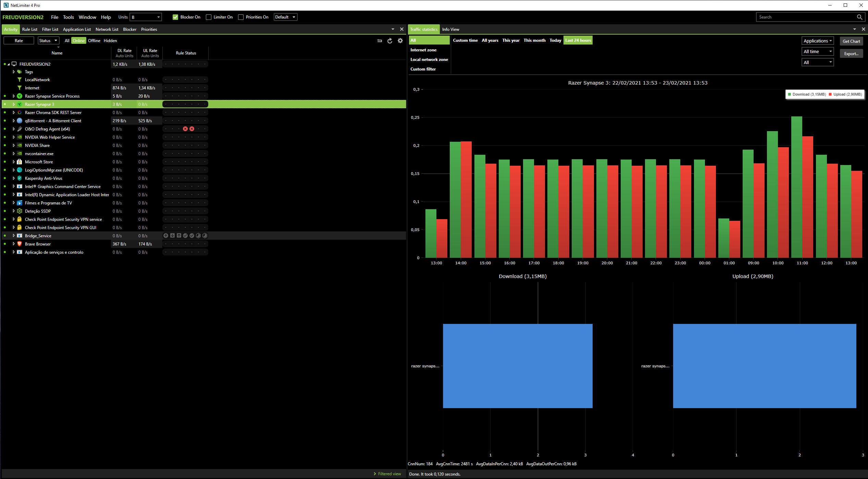Click the search magnifier icon
Screen dimensions: 868x479
(859, 17)
